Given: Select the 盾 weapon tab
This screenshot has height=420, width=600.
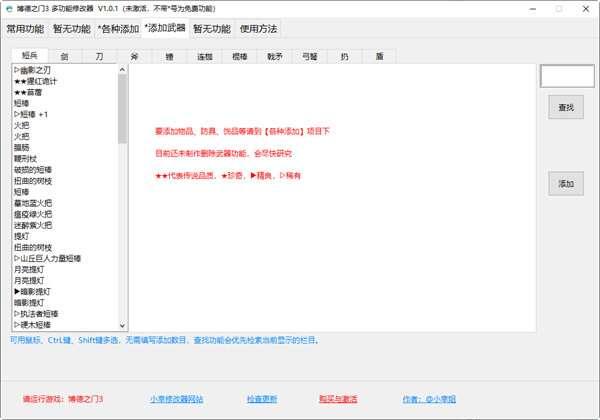Looking at the screenshot, I should pyautogui.click(x=378, y=57).
